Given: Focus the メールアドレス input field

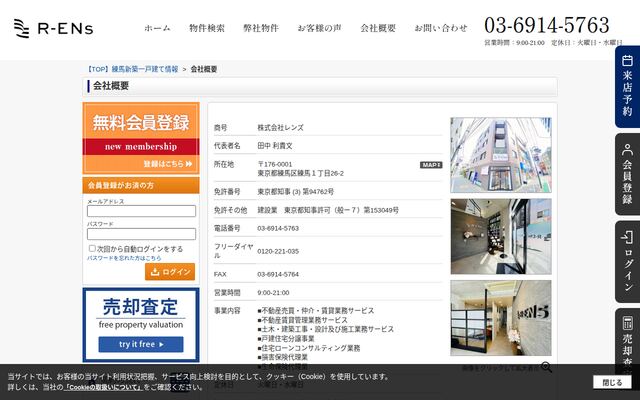Looking at the screenshot, I should click(141, 211).
